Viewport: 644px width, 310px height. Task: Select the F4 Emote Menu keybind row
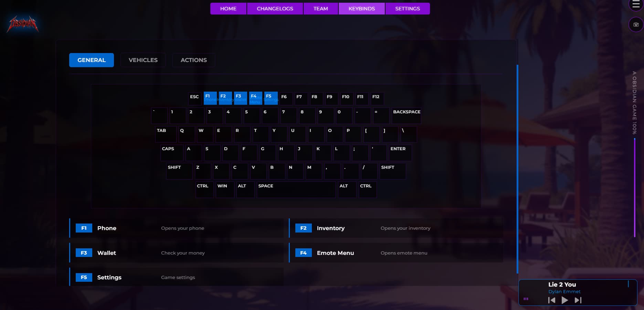(396, 253)
